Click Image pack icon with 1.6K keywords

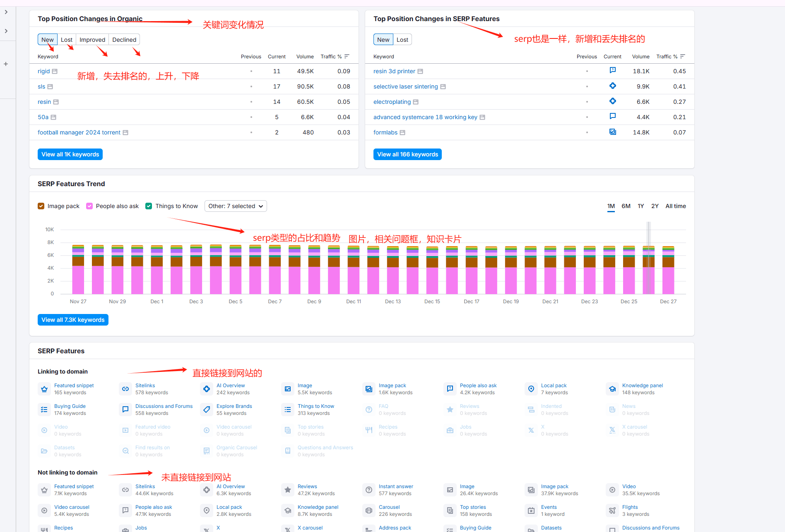point(369,389)
